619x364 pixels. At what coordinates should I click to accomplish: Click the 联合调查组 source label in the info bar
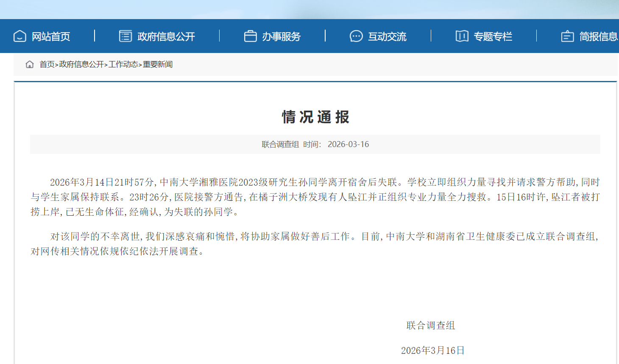pyautogui.click(x=280, y=144)
